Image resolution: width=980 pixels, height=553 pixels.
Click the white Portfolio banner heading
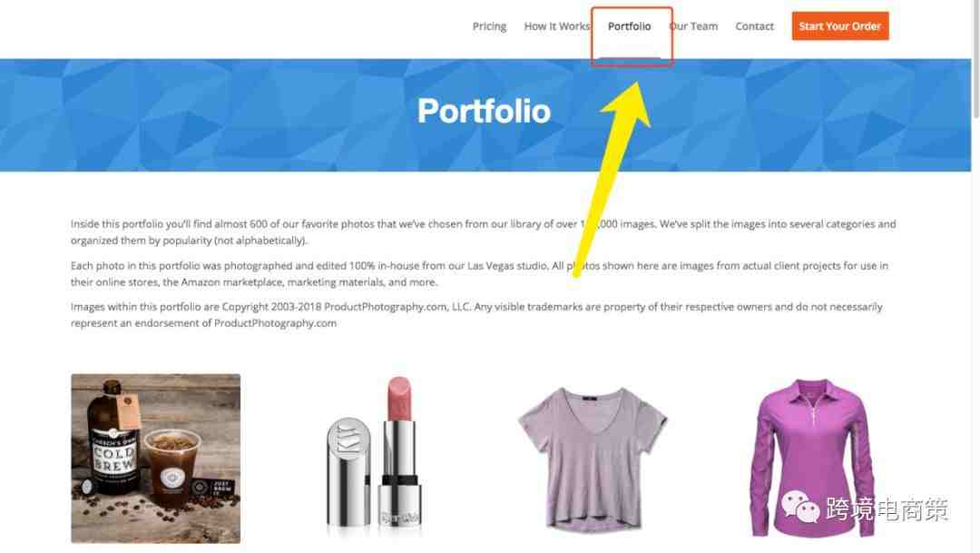[484, 112]
